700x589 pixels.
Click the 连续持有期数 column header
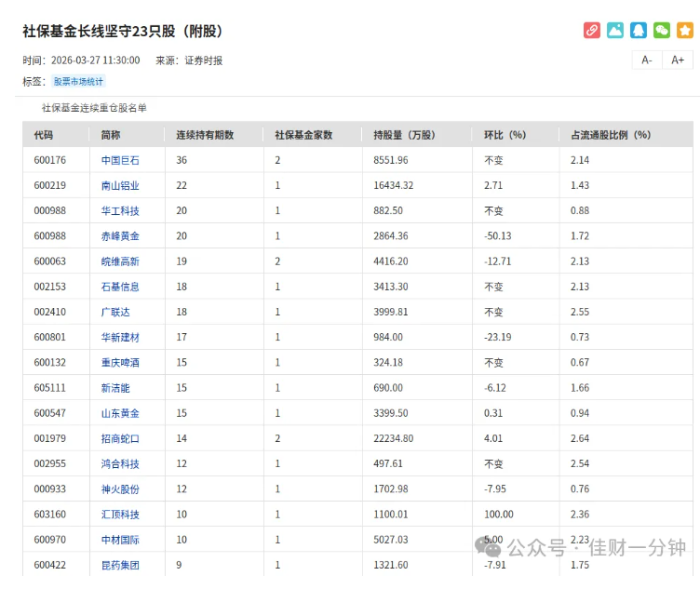point(205,135)
